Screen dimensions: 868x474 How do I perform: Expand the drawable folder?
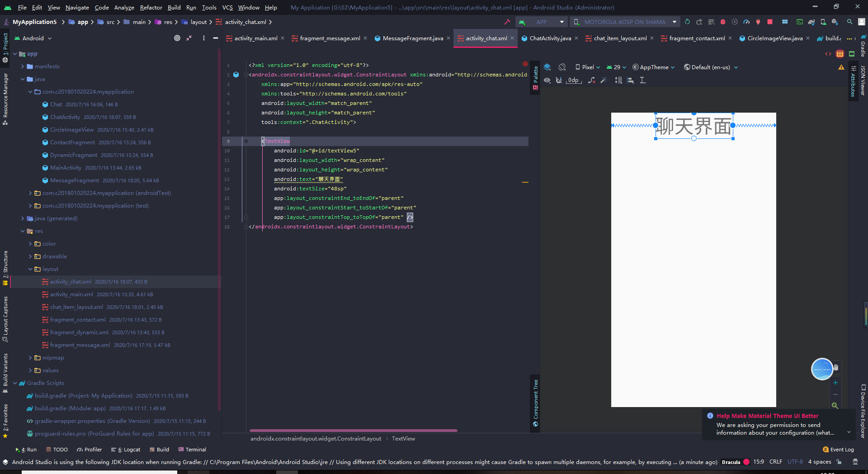tap(30, 256)
